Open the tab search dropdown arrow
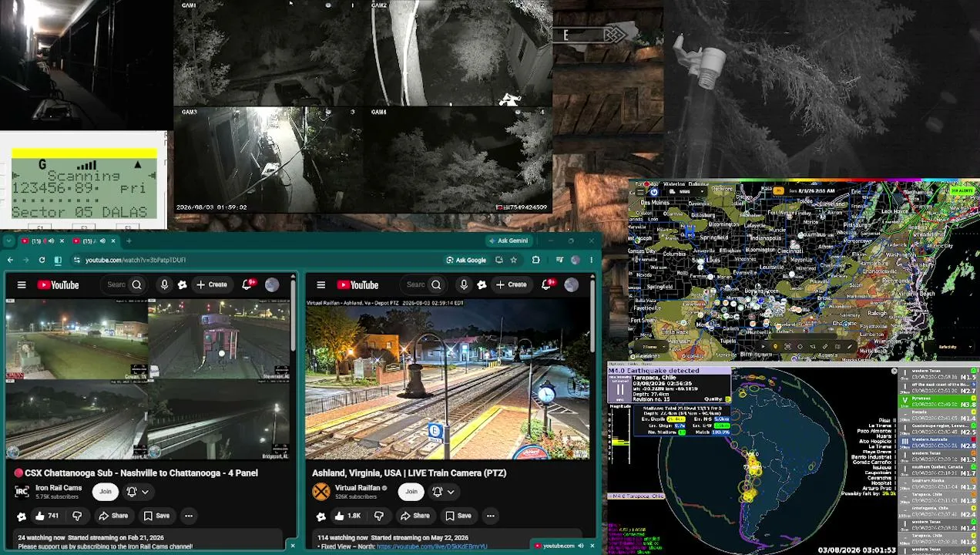The height and width of the screenshot is (555, 980). (x=7, y=241)
